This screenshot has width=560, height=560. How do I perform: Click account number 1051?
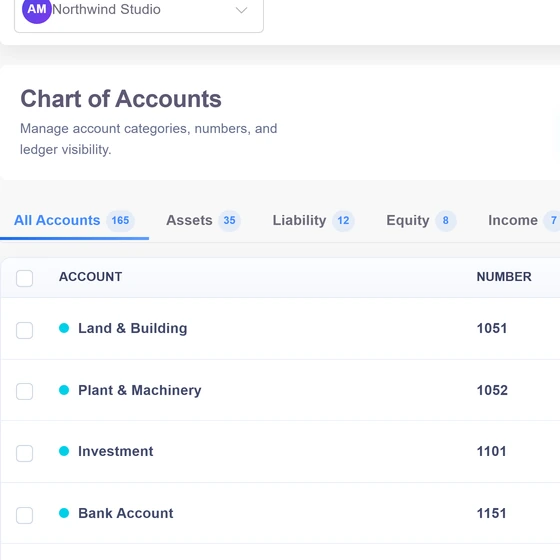point(492,328)
